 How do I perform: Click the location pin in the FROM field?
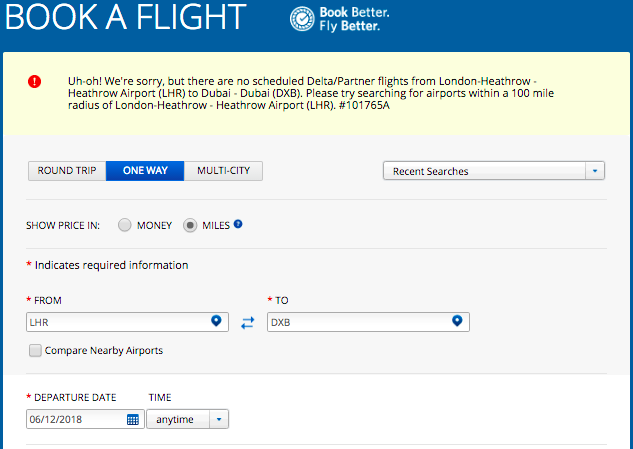point(216,321)
